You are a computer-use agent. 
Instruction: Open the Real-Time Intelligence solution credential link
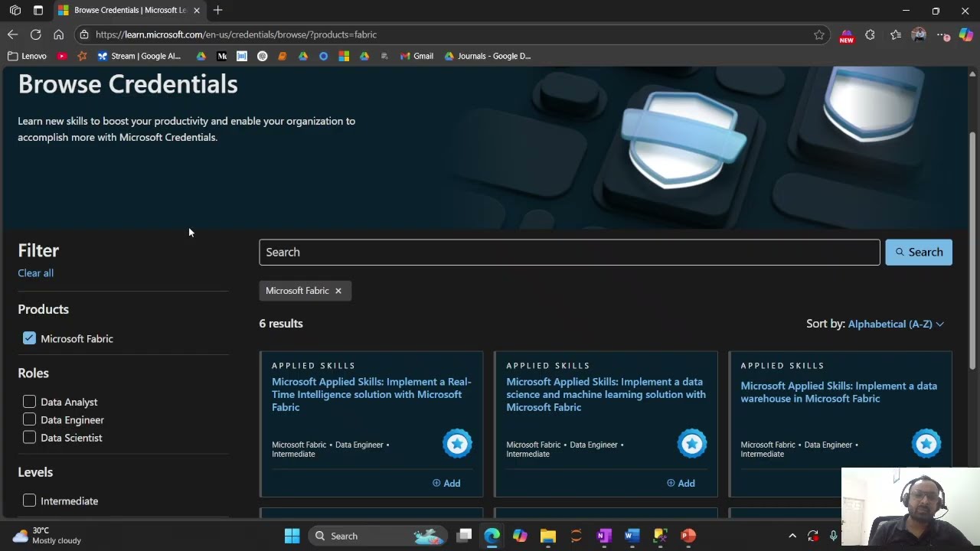tap(371, 394)
